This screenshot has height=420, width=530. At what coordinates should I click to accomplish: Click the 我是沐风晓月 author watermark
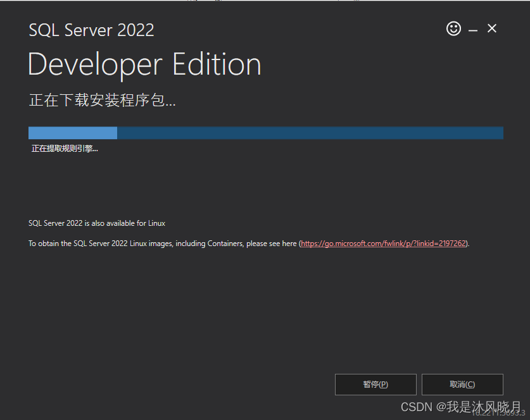coord(484,405)
